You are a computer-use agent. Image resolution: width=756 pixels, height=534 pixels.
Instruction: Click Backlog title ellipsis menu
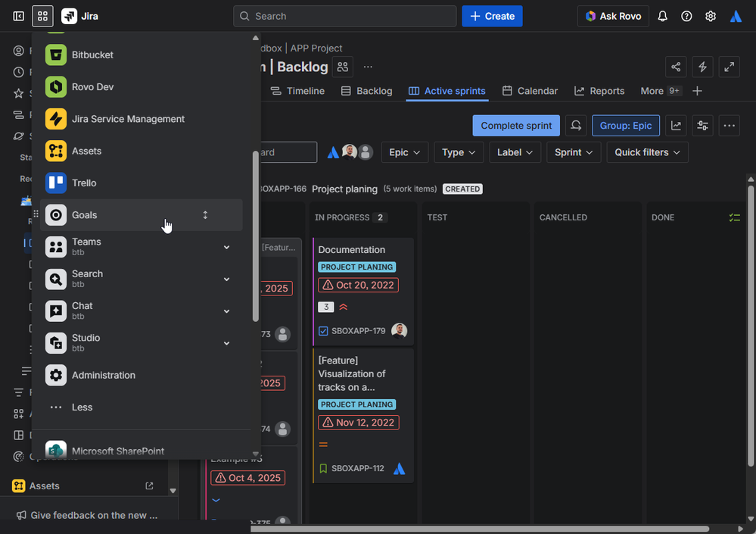point(368,67)
